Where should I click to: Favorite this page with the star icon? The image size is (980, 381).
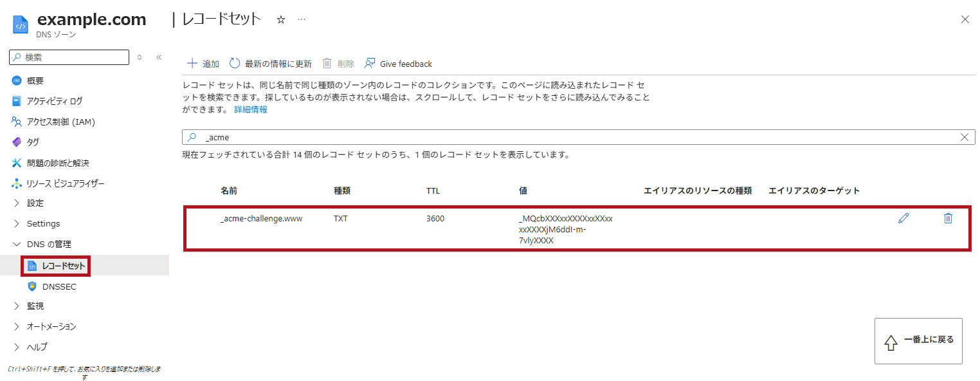pos(280,20)
